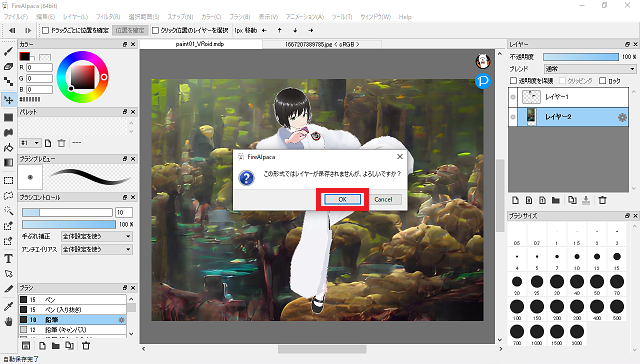
Task: Click the delete brush trash icon
Action: pyautogui.click(x=86, y=346)
